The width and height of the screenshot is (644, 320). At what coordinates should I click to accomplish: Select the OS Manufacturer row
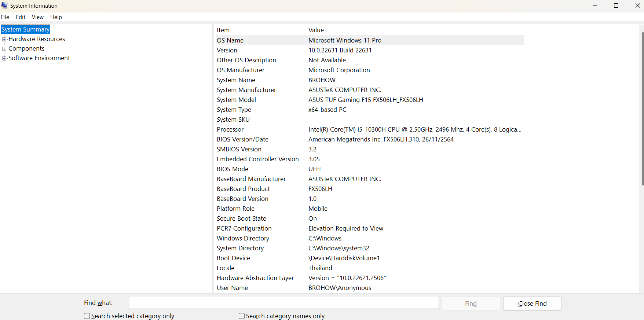369,70
